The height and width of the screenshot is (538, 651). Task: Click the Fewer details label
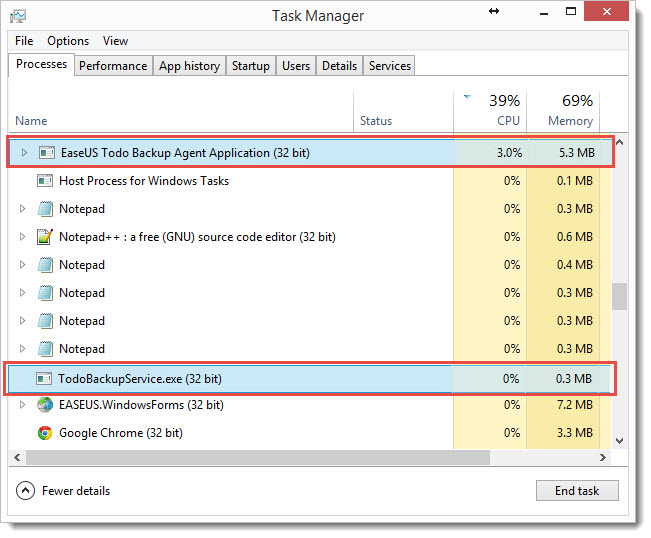76,491
